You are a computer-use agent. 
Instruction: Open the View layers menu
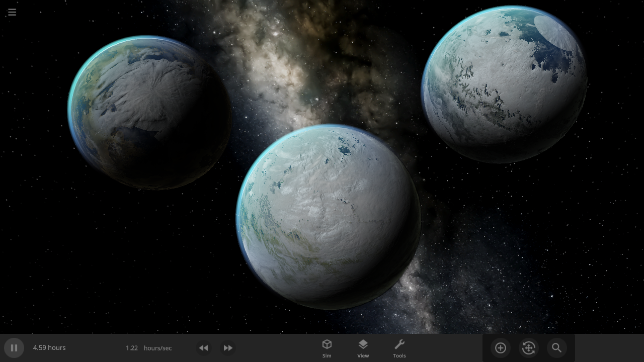tap(363, 348)
